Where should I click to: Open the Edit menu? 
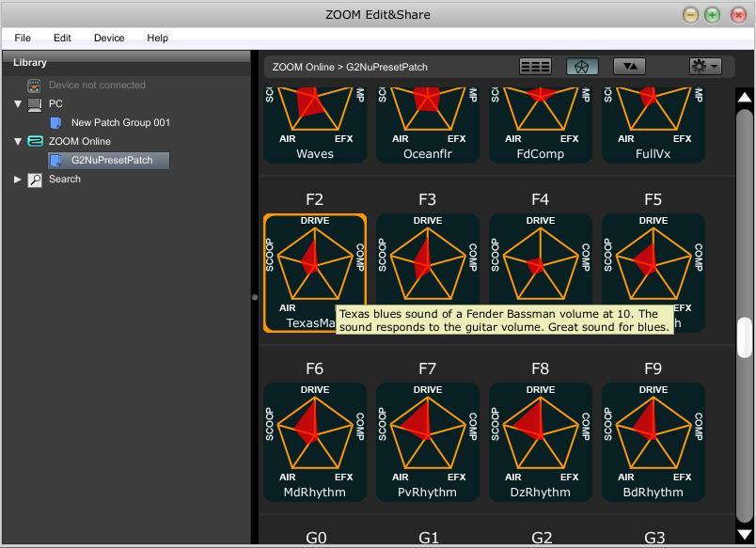[62, 38]
